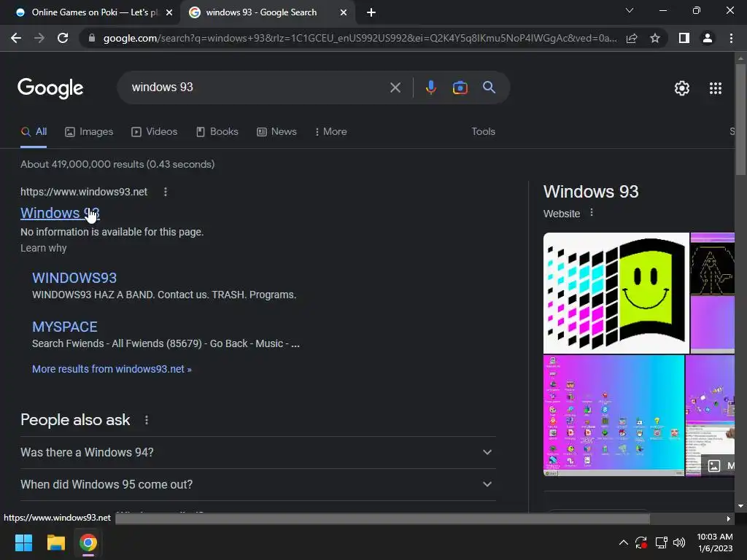The width and height of the screenshot is (747, 560).
Task: Open tab search dropdown arrow
Action: coord(630,10)
